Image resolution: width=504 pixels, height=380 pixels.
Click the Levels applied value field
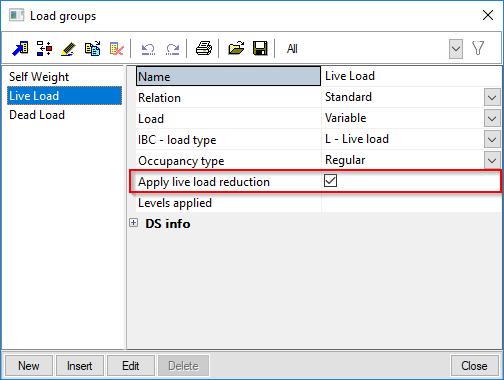pos(411,202)
